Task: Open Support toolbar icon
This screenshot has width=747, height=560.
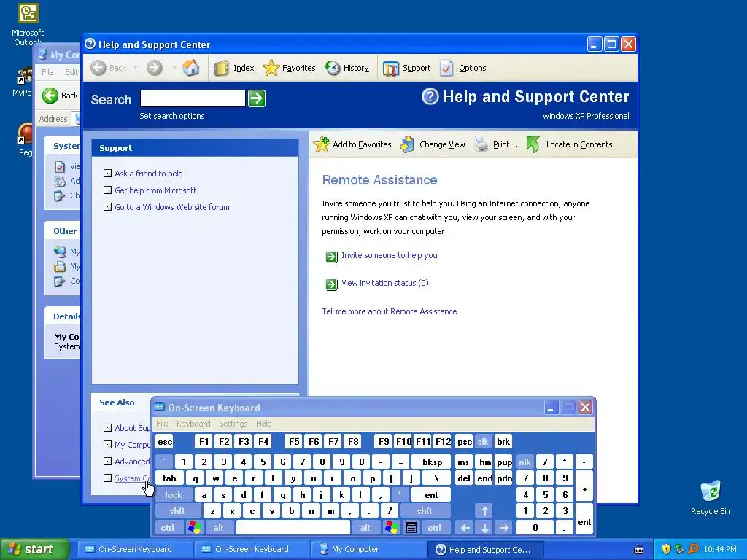Action: (391, 69)
